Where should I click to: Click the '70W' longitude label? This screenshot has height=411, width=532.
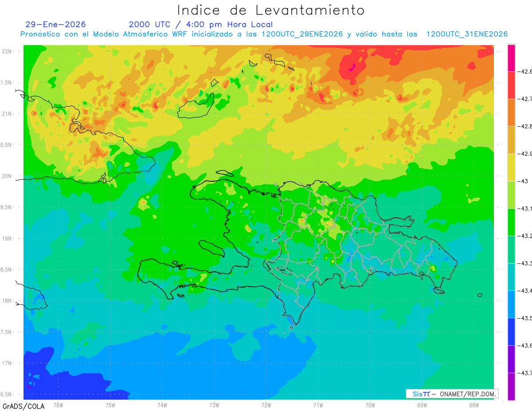[370, 405]
